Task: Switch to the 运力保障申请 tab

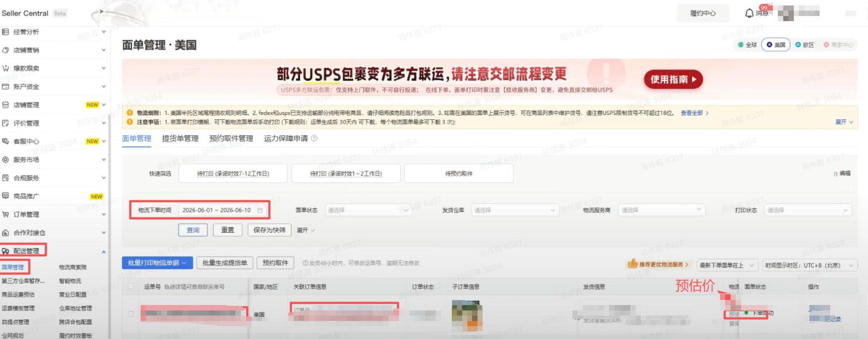Action: pyautogui.click(x=286, y=138)
